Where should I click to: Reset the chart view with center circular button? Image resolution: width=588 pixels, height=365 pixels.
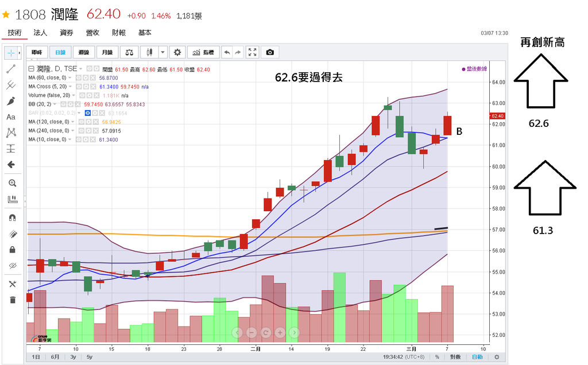point(266,332)
